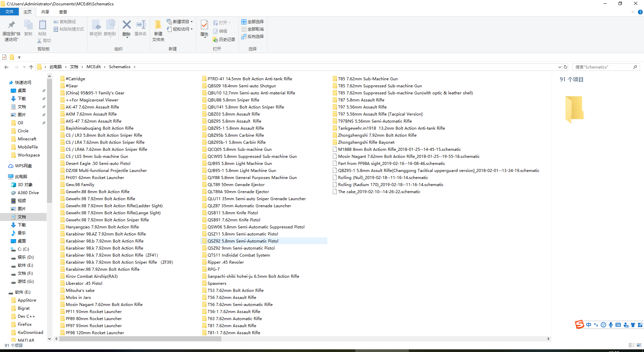
Task: Click the refresh button beside address bar
Action: 566,67
